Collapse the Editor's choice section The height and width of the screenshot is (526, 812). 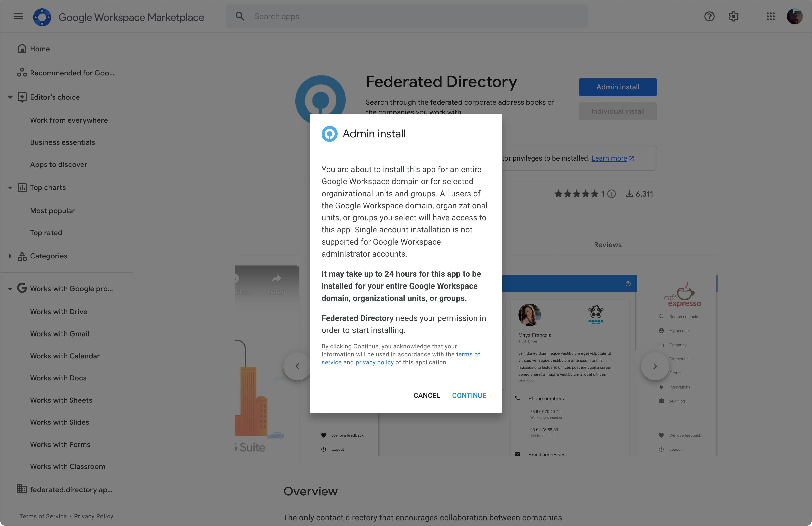(10, 97)
